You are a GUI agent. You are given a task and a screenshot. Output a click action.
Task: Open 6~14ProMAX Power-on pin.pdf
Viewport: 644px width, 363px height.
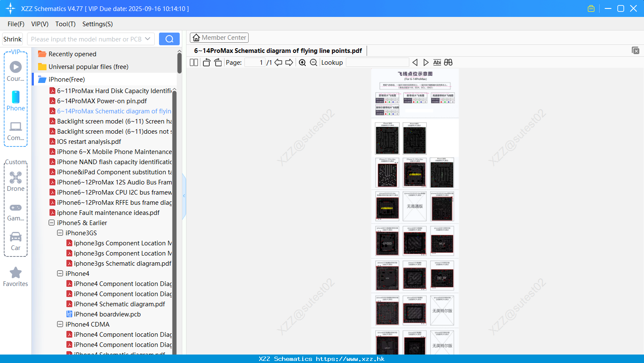[x=98, y=101]
